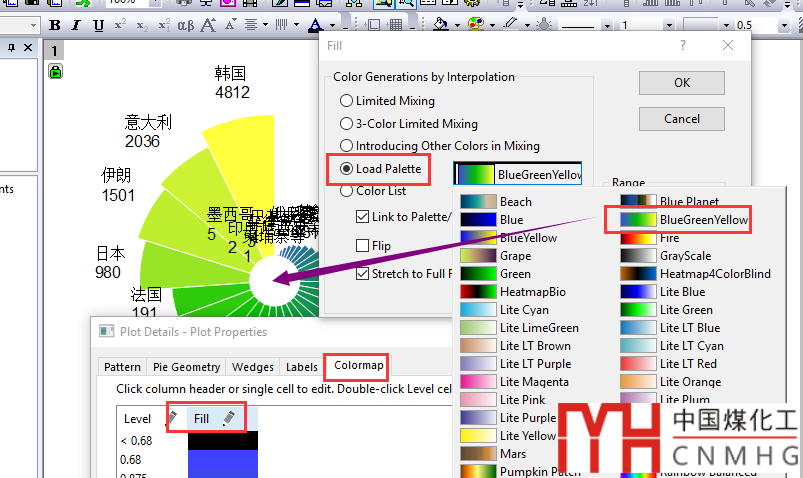This screenshot has width=803, height=478.
Task: Click the green lock icon on graph
Action: pyautogui.click(x=56, y=71)
